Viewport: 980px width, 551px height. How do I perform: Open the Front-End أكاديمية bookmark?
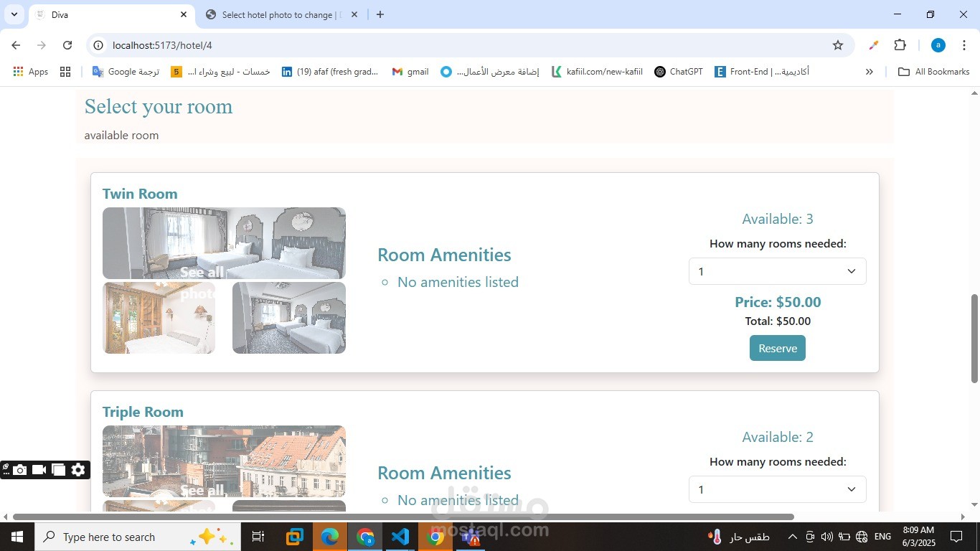[x=762, y=72]
